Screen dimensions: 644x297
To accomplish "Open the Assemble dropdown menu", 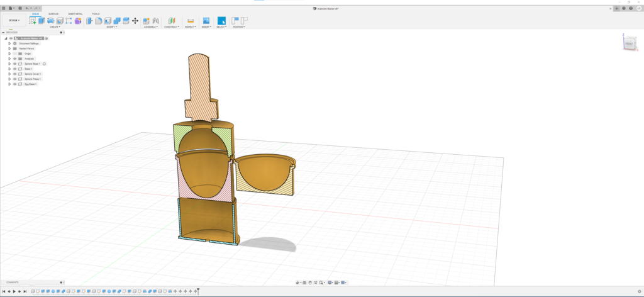I will [x=151, y=26].
